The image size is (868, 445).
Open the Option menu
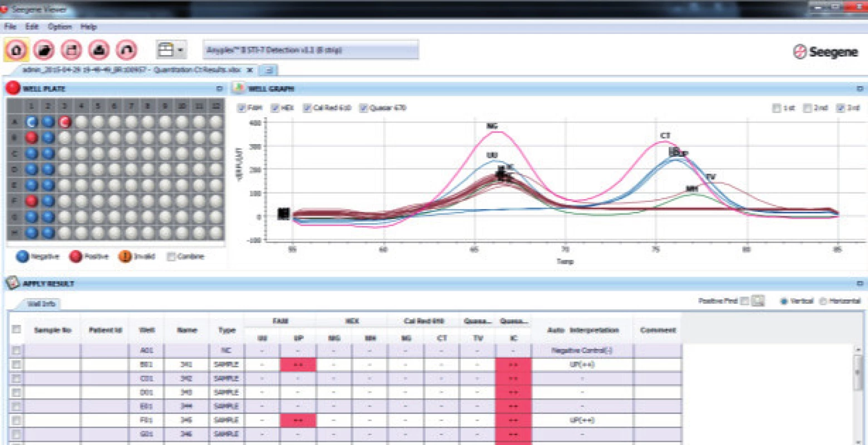pyautogui.click(x=60, y=27)
